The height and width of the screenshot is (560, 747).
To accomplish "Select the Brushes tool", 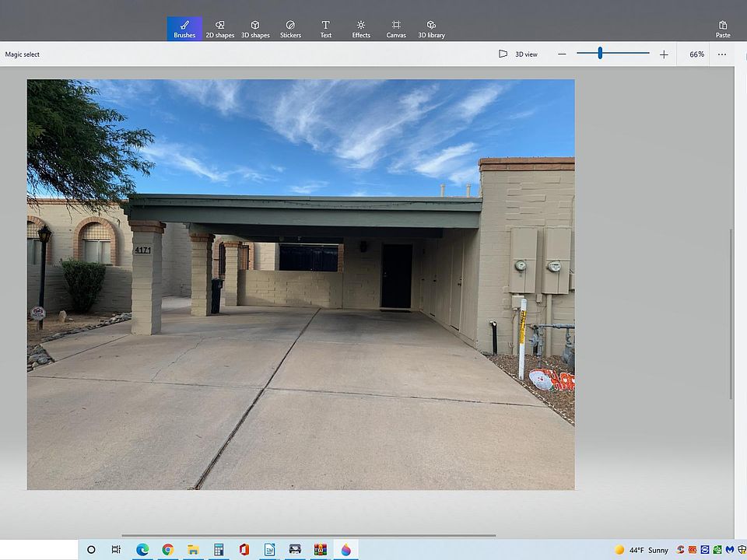I will [x=184, y=29].
